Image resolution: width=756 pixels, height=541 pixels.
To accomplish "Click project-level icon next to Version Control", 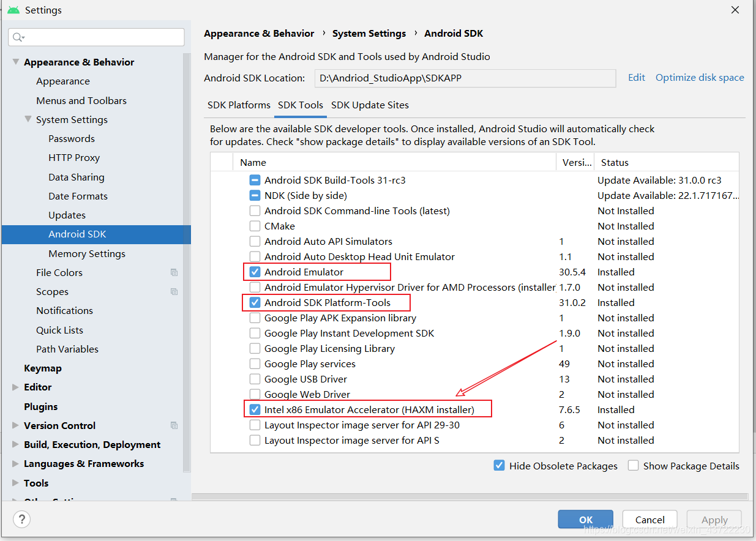I will tap(174, 425).
